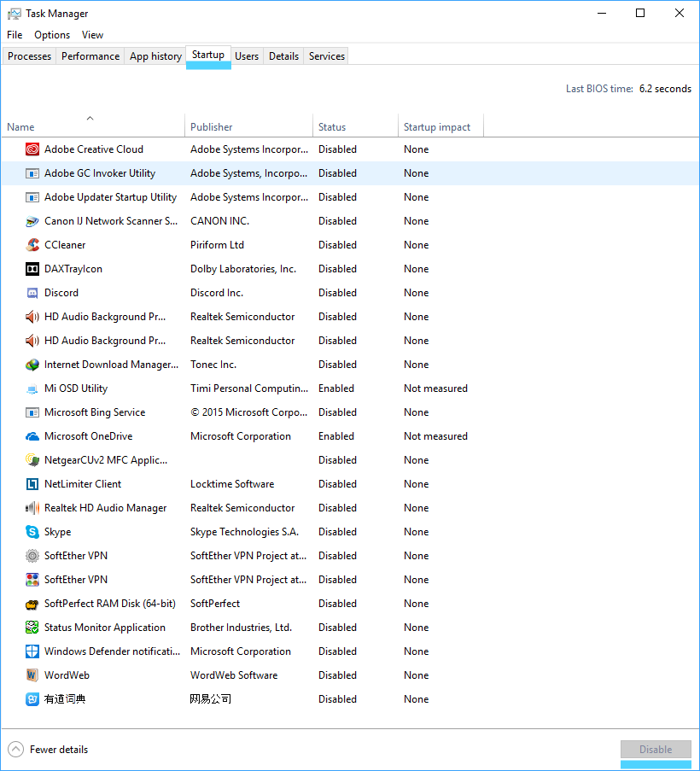
Task: Click the DAXTrayIcon Dolby icon
Action: coord(32,269)
